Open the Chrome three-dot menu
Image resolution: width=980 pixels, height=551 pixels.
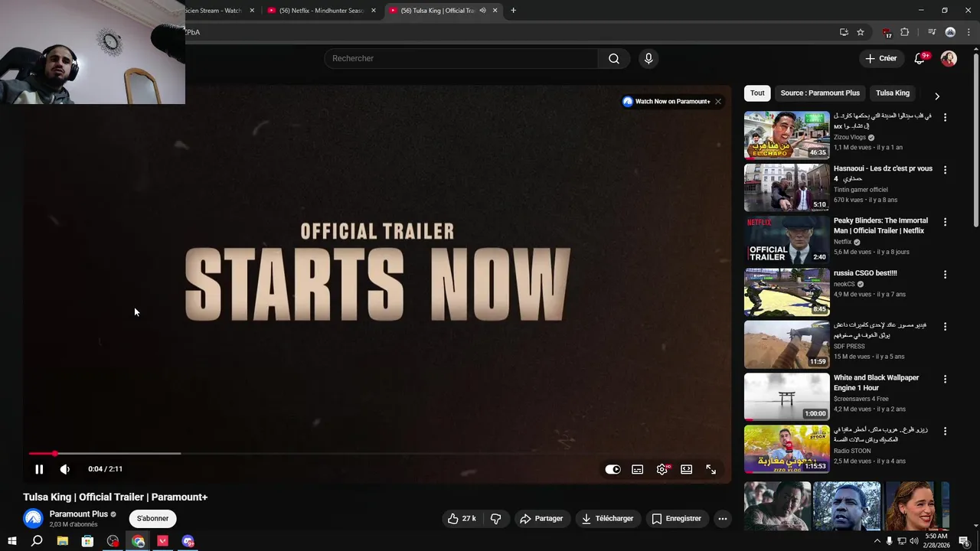(969, 32)
